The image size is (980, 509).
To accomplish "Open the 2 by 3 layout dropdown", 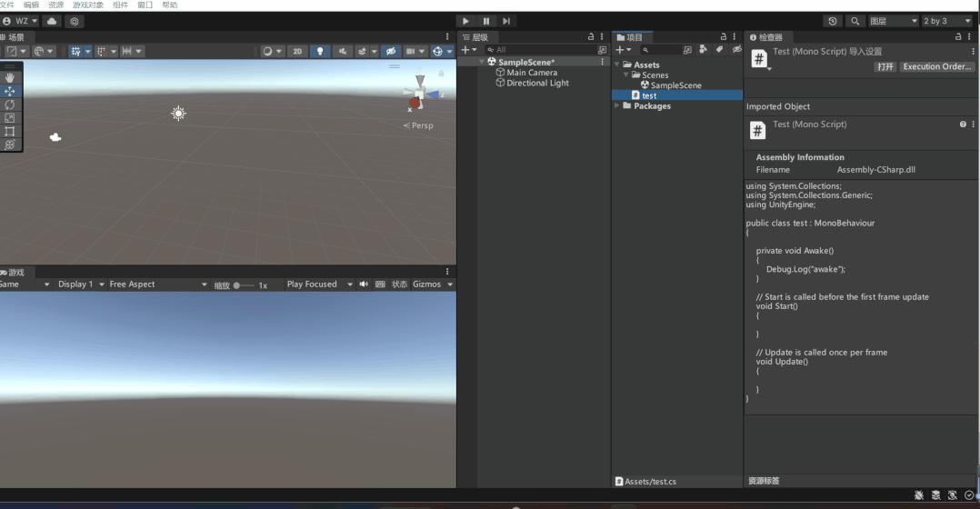I will point(946,21).
